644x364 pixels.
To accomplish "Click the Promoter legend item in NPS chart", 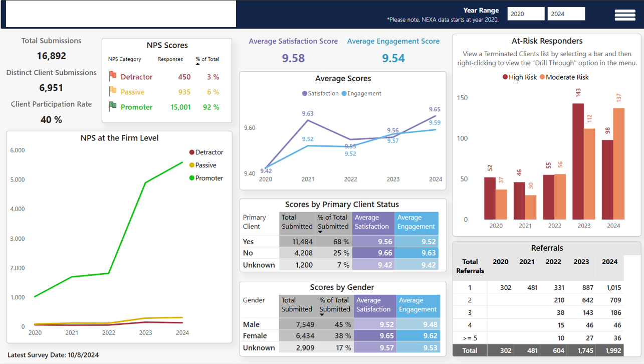I will (206, 178).
